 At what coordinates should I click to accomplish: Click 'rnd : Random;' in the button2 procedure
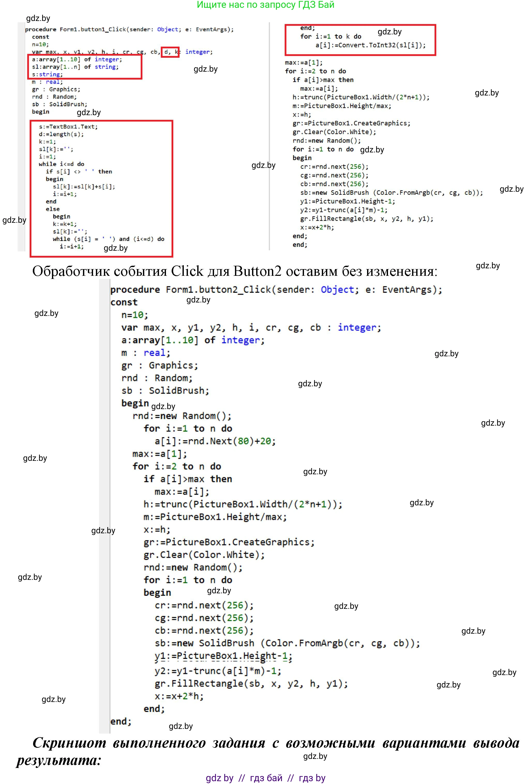coord(157,378)
